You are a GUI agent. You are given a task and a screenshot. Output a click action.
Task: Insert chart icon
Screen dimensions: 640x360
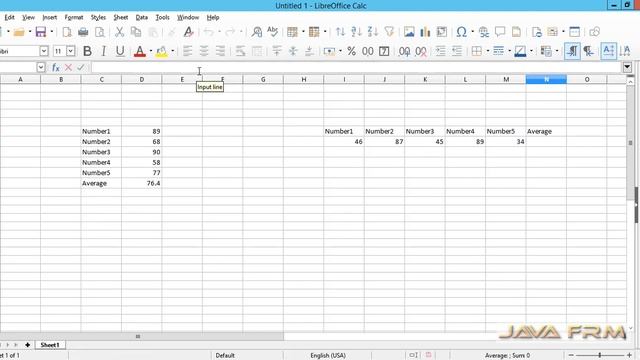click(425, 32)
